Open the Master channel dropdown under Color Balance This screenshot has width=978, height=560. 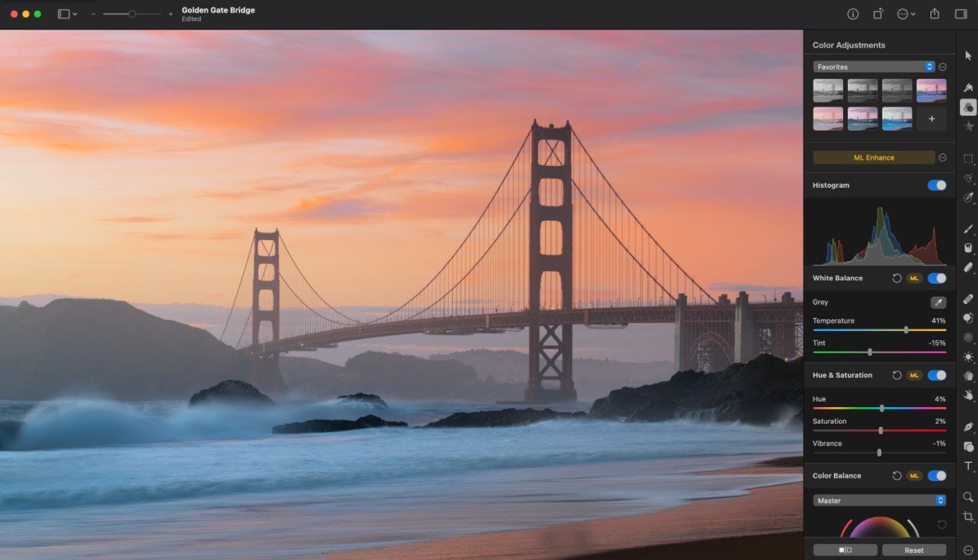point(879,500)
